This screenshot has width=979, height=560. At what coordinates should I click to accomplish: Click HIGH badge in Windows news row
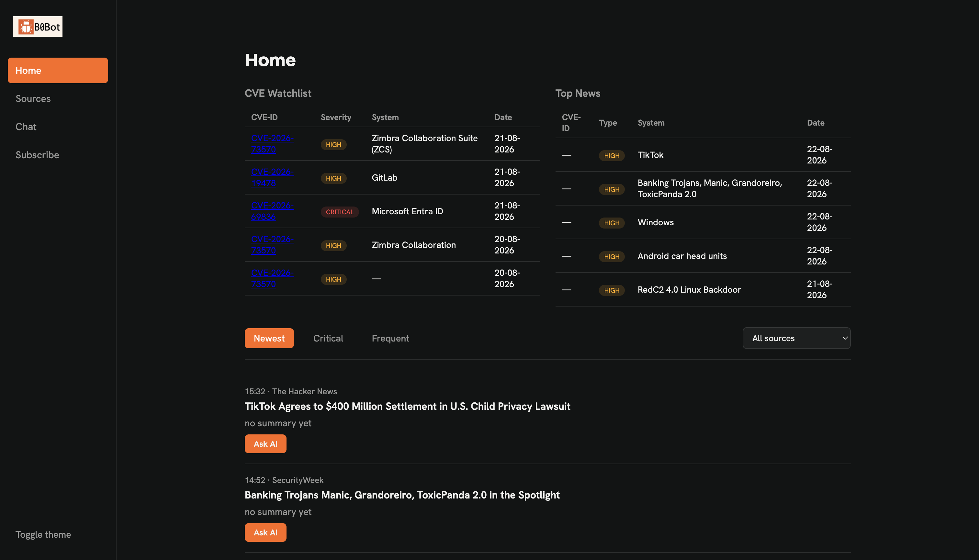pyautogui.click(x=612, y=223)
